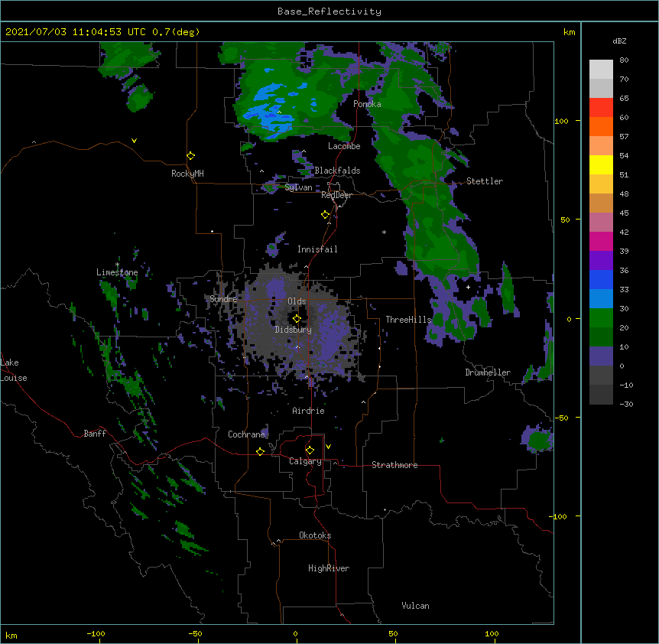Click the Ponoka city label
659x644 pixels.
(x=367, y=104)
